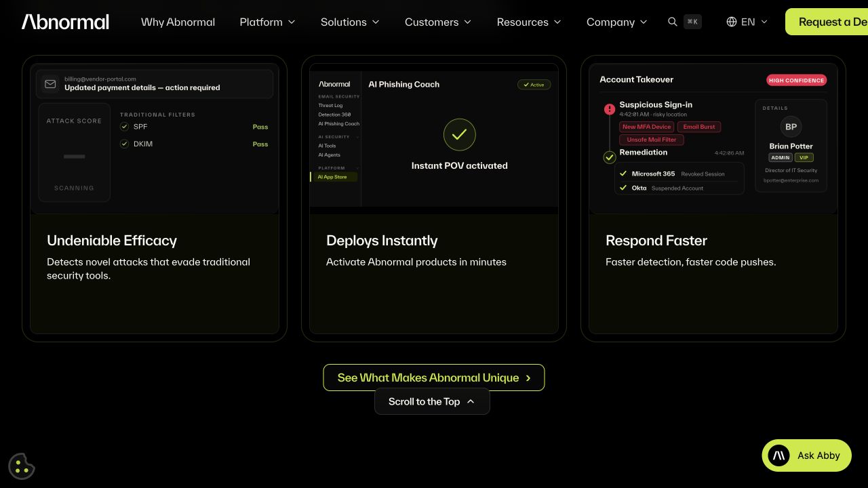Click the ADMIN badge
Viewport: 868px width, 488px height.
pos(781,157)
